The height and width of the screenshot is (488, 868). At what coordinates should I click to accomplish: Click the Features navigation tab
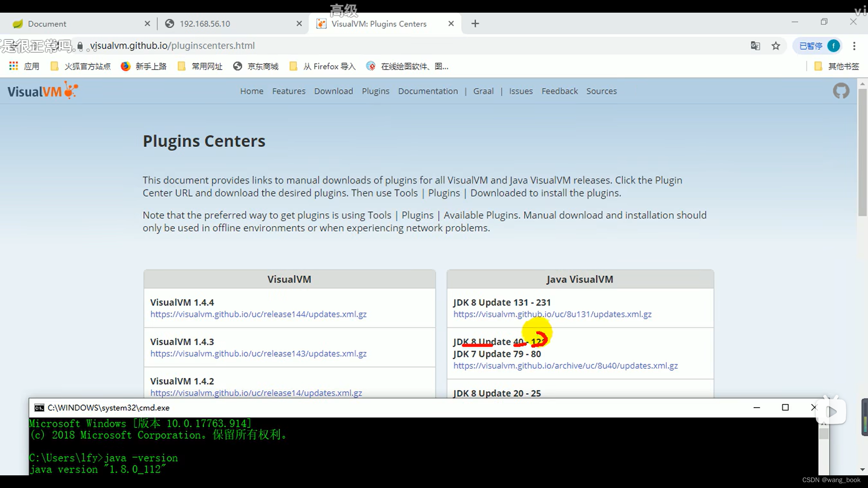pos(289,90)
